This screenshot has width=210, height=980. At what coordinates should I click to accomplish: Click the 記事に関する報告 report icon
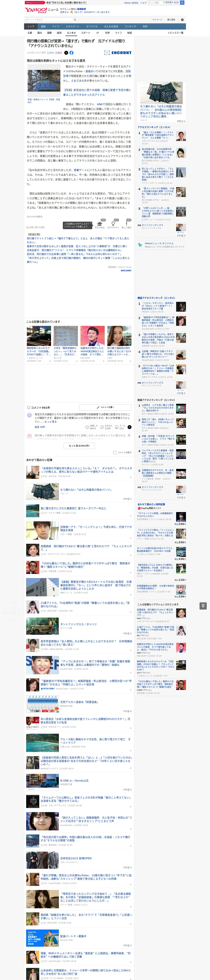[27, 228]
